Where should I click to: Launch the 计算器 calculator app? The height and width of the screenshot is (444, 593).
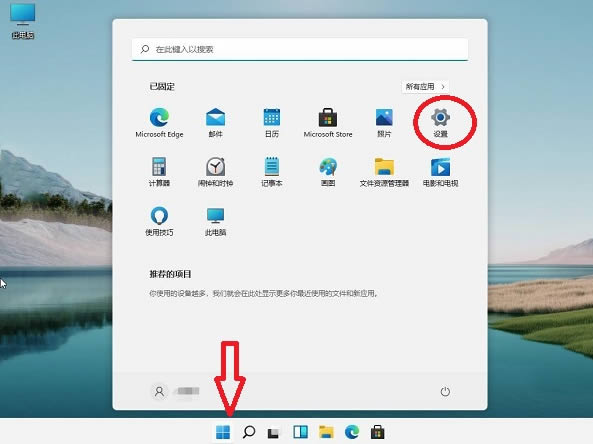(x=159, y=172)
